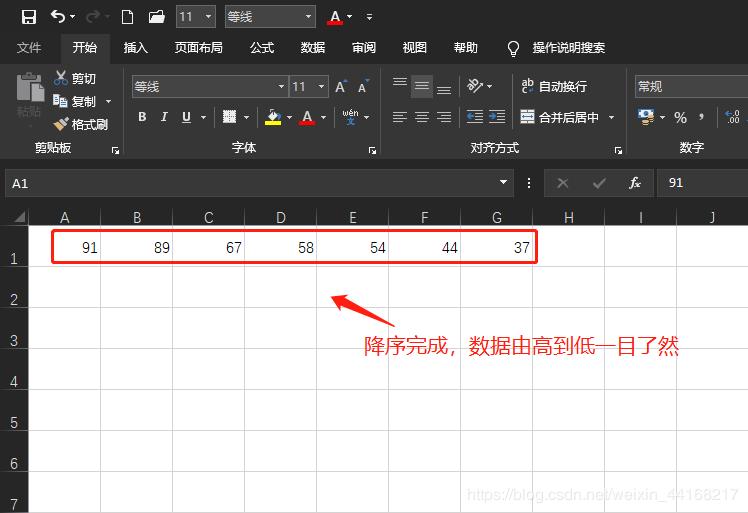Open Undo history dropdown arrow

(73, 17)
